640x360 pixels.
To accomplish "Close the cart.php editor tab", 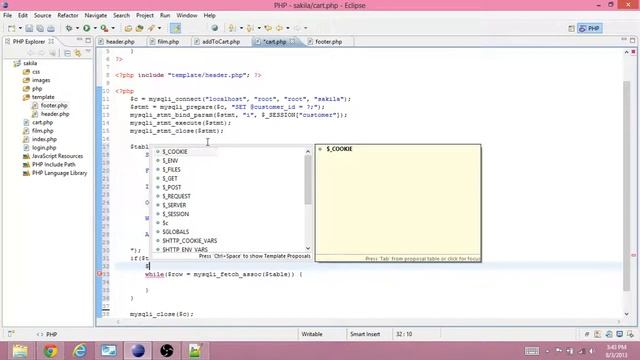I will pos(293,41).
